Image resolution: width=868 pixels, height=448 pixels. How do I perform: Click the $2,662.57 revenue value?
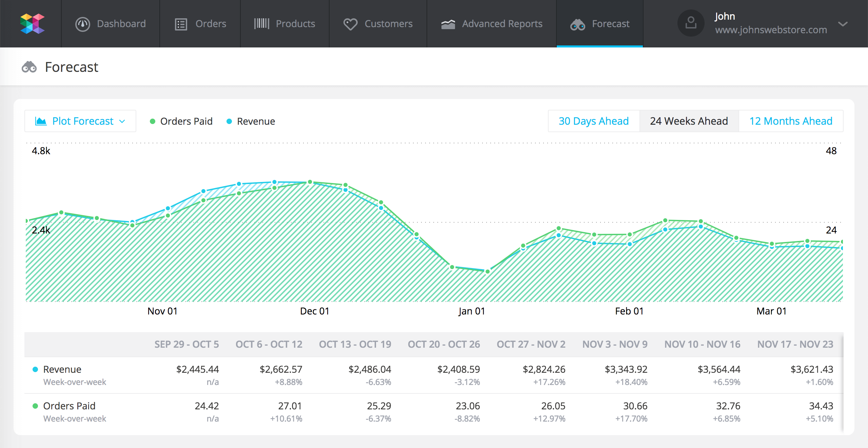click(281, 369)
